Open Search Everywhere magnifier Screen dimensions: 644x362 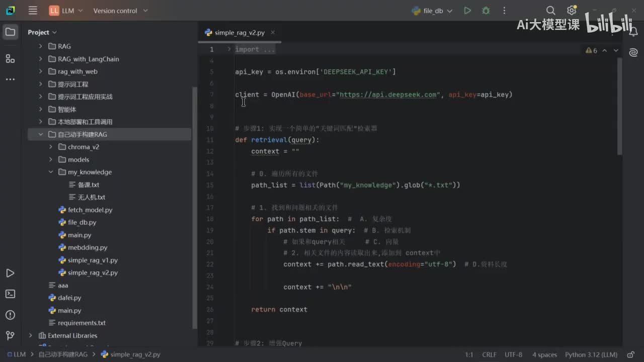[551, 11]
